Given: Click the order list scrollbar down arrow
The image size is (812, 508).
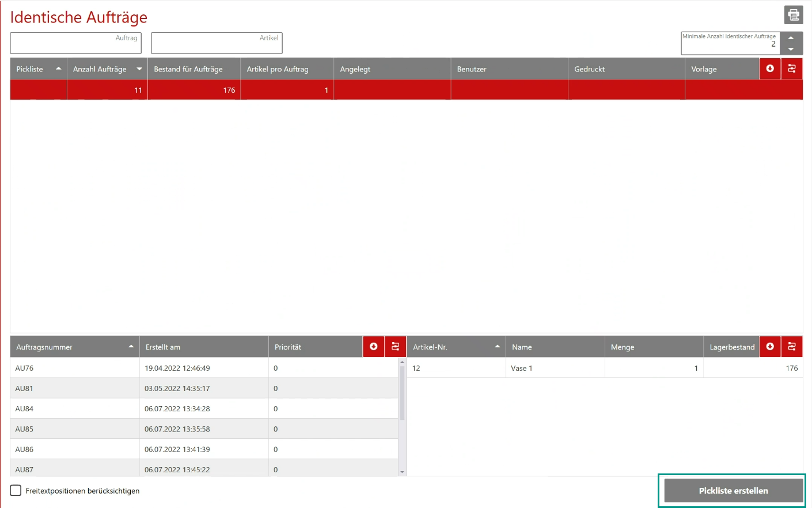Looking at the screenshot, I should [402, 472].
